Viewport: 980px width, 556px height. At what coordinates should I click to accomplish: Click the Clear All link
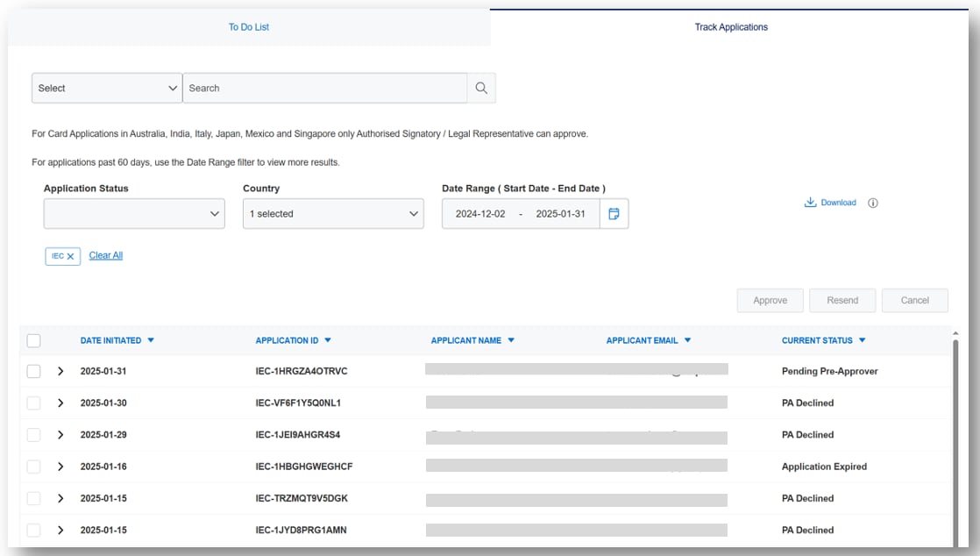click(105, 255)
